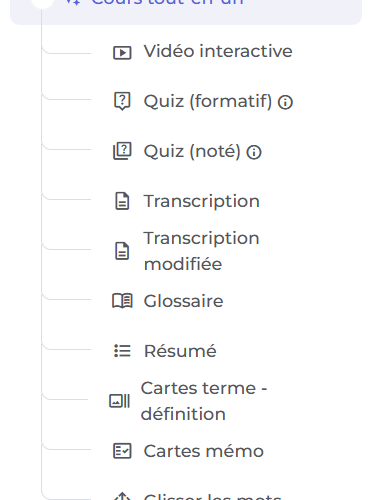Select the Cartes mémo entry
Image resolution: width=373 pixels, height=500 pixels.
point(204,451)
